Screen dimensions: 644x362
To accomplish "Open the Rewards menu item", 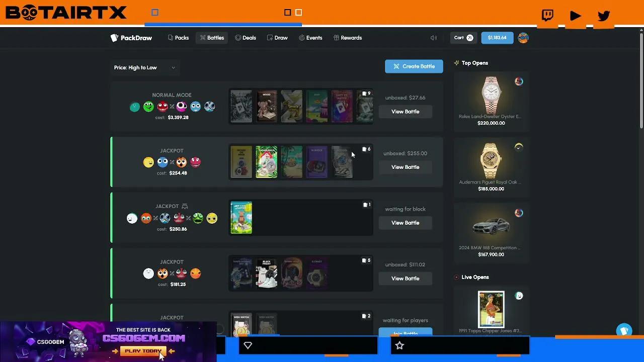I will coord(348,38).
